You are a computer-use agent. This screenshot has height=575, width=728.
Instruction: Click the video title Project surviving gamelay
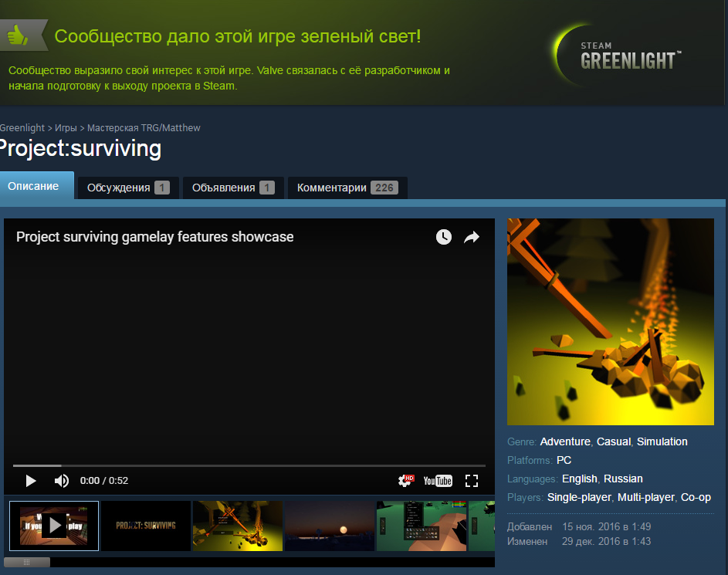click(x=154, y=237)
